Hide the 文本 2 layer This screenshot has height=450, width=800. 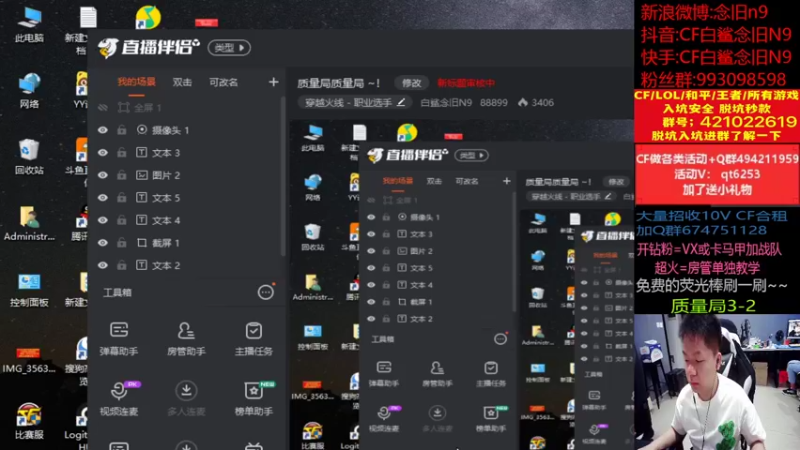[103, 265]
